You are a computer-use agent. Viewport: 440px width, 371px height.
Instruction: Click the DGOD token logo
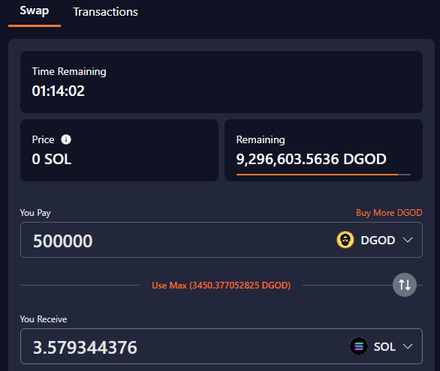tap(345, 240)
